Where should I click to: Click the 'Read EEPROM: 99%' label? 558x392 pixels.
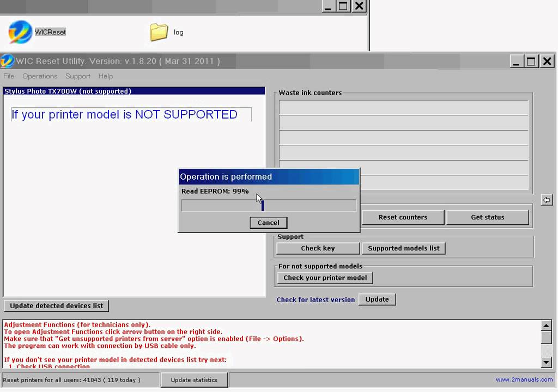pyautogui.click(x=215, y=192)
